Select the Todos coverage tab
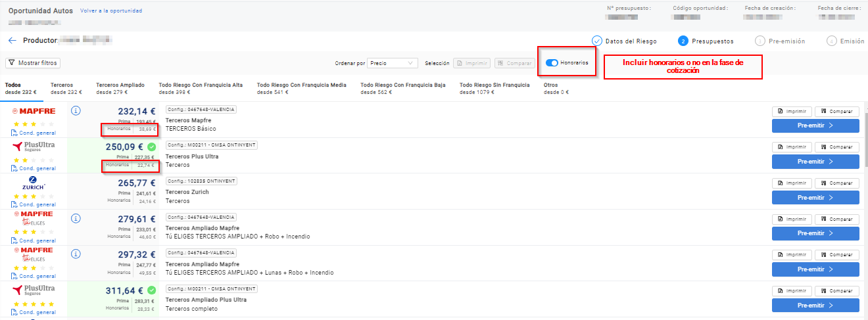The width and height of the screenshot is (868, 320). tap(20, 89)
